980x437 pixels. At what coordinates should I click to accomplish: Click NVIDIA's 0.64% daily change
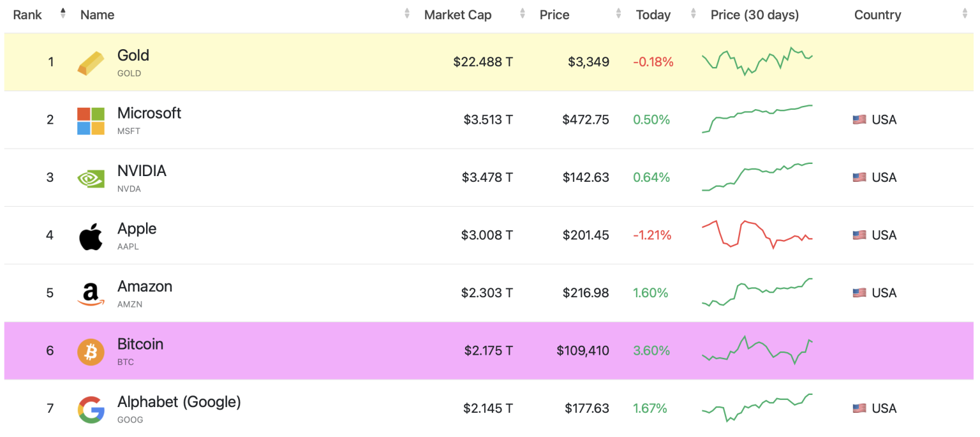pyautogui.click(x=651, y=177)
